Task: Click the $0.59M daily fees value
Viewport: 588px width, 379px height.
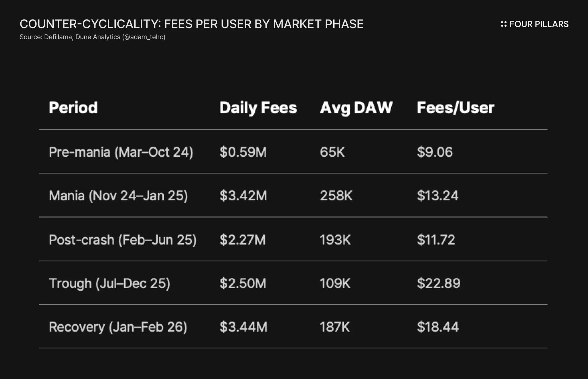Action: [x=243, y=152]
